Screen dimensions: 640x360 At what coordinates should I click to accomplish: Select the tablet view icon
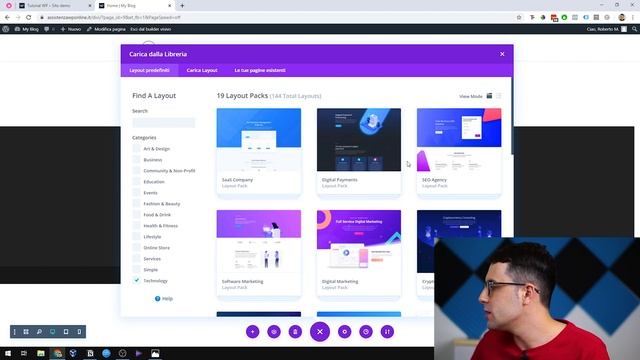pos(66,332)
